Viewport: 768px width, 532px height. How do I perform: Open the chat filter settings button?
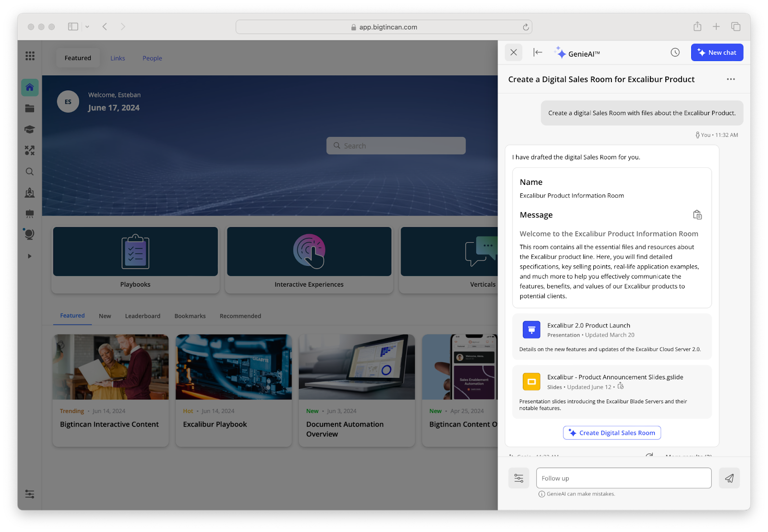pyautogui.click(x=519, y=478)
